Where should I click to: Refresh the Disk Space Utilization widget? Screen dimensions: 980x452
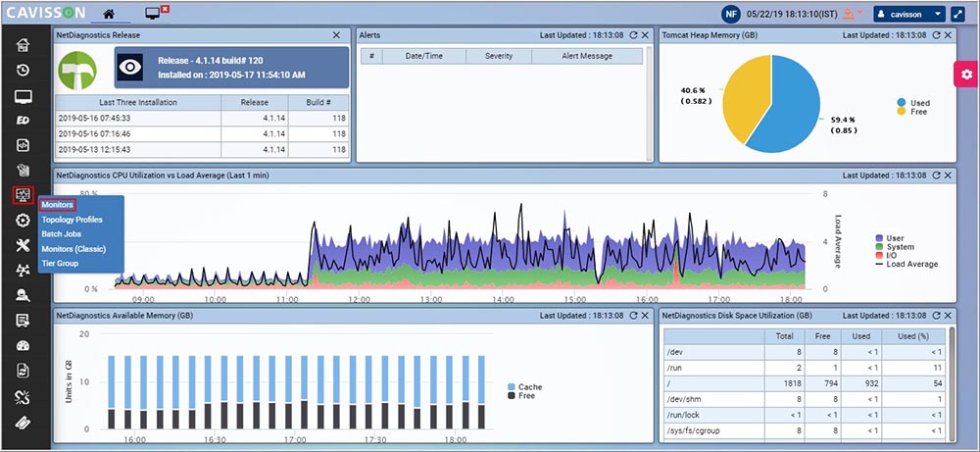coord(936,316)
